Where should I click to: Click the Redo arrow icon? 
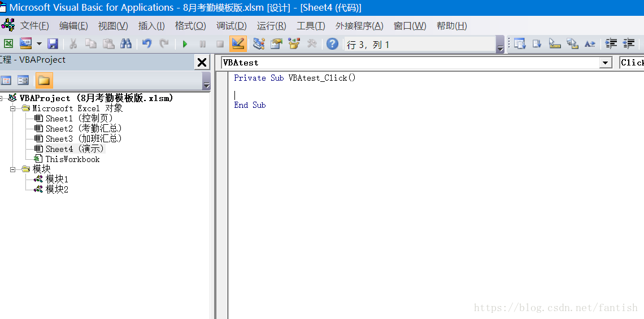tap(164, 43)
